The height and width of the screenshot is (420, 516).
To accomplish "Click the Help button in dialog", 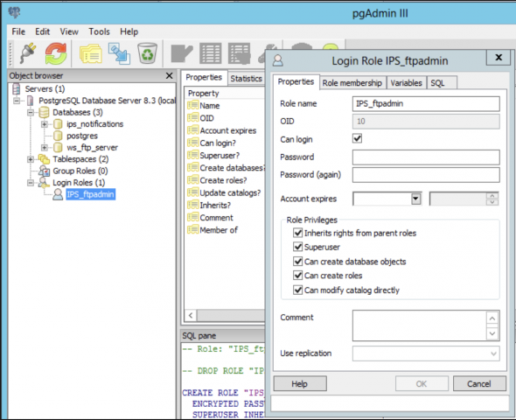I will 299,384.
